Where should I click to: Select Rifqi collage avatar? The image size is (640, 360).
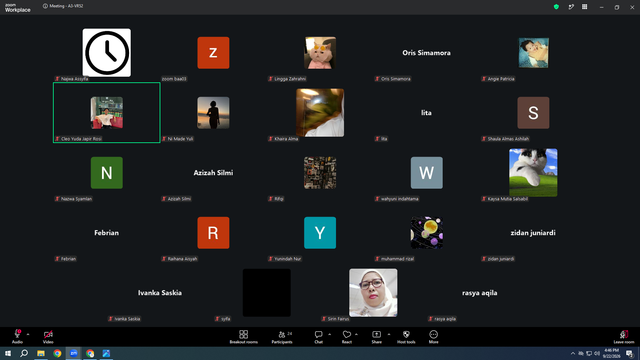(320, 173)
